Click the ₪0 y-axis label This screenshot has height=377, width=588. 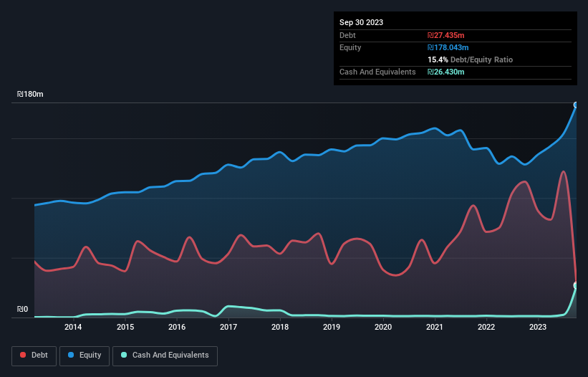click(x=23, y=310)
